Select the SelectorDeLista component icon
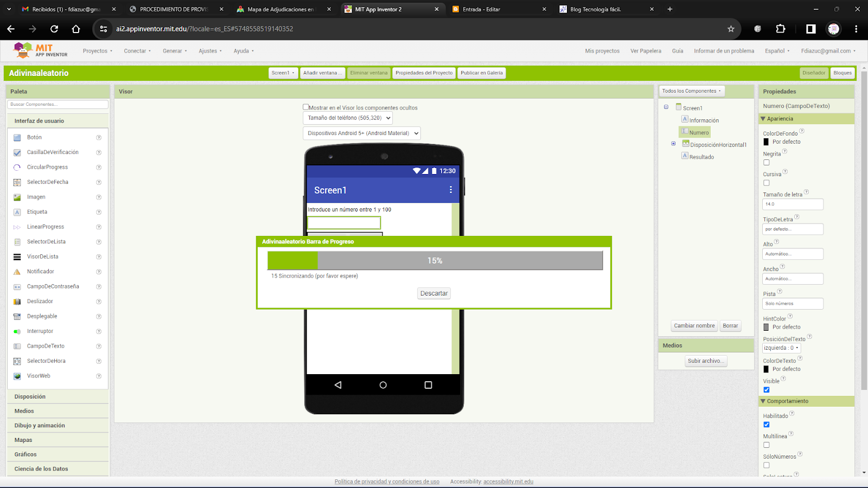The height and width of the screenshot is (488, 868). click(17, 242)
